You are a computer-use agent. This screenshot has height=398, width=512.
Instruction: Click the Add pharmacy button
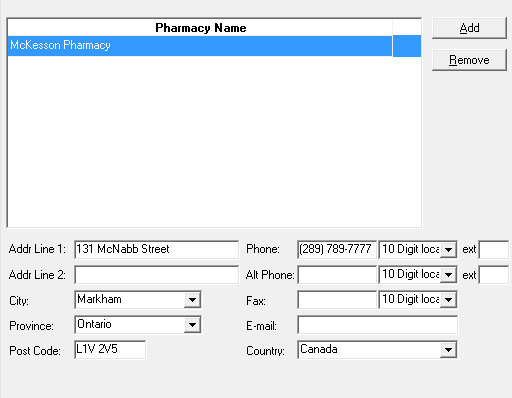469,28
